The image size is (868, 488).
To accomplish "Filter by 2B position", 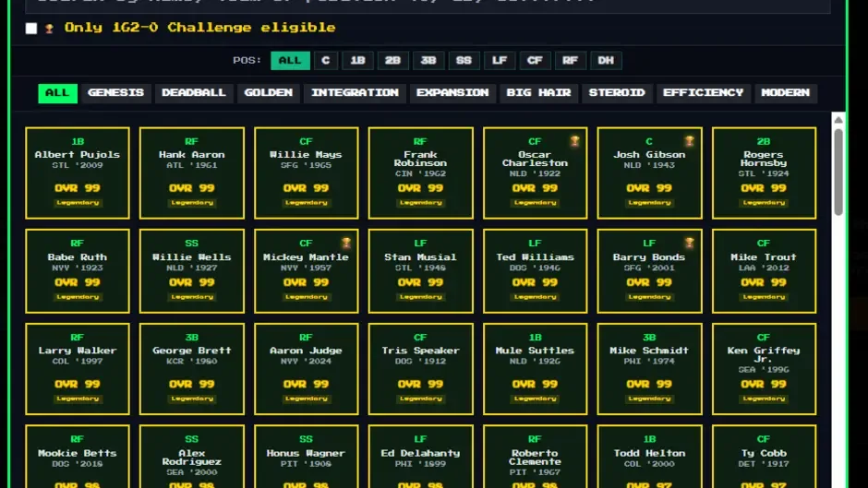I will click(x=392, y=60).
